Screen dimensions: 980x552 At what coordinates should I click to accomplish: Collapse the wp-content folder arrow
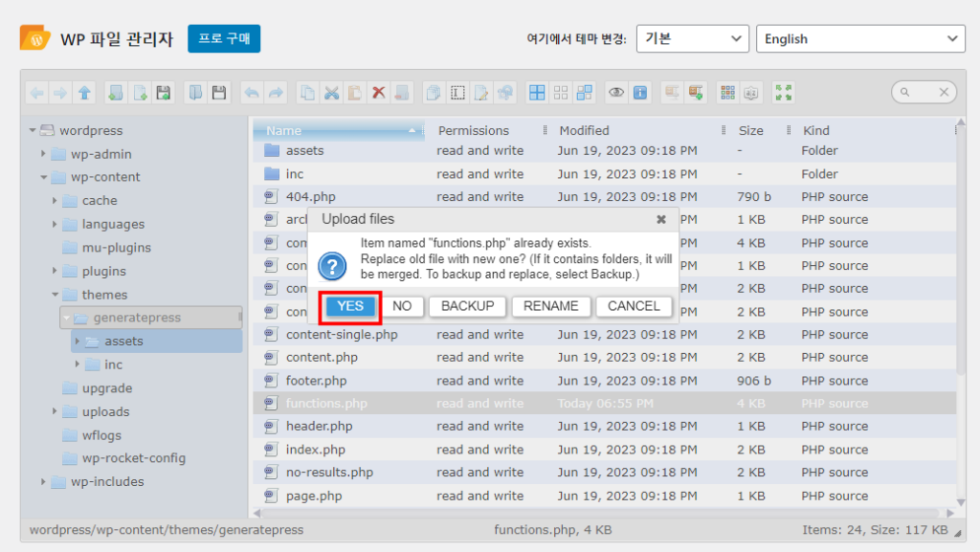click(43, 177)
